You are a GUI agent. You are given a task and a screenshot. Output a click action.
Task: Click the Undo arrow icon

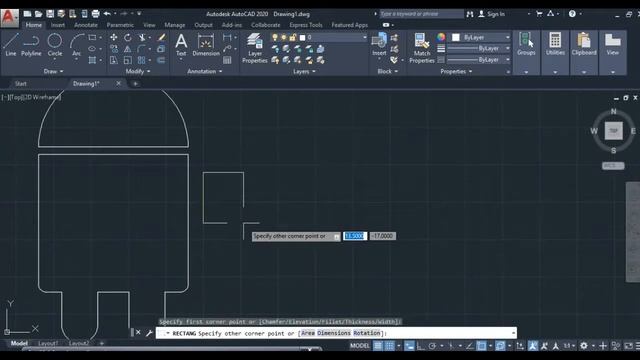[x=107, y=14]
